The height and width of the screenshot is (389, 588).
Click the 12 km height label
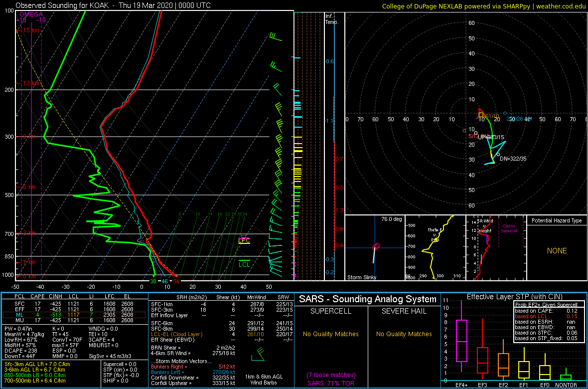[31, 83]
